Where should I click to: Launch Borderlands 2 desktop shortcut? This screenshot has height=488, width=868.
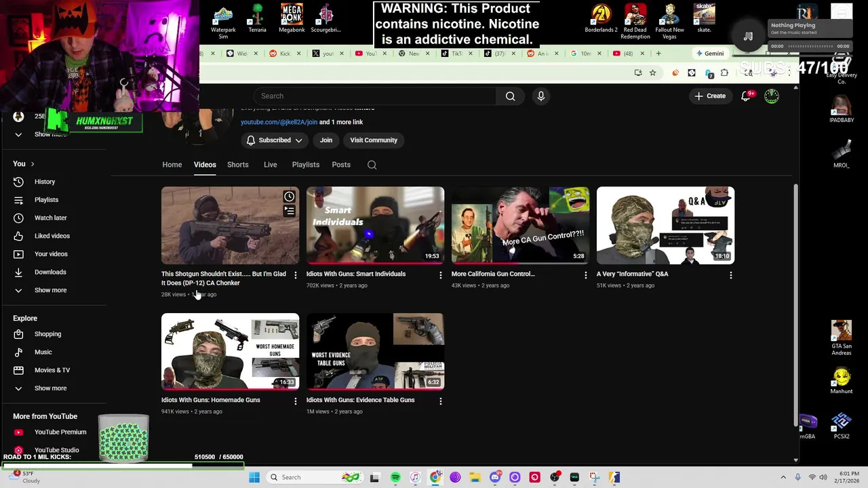601,19
